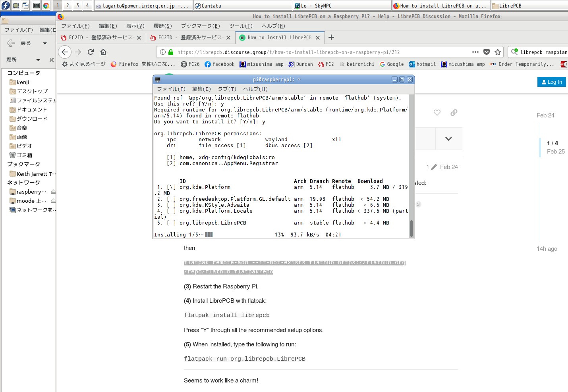
Task: Click the padlock site security toggle
Action: [170, 52]
